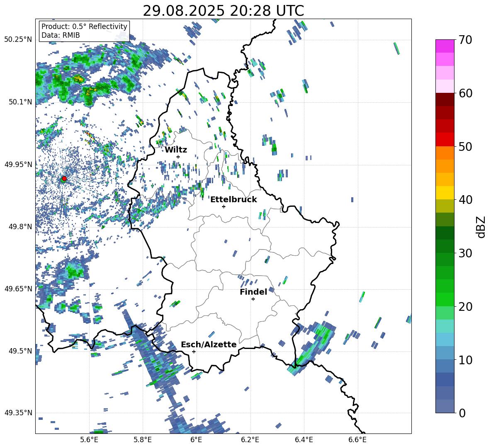Screen dimensions: 491x448
Task: Click the 40 colorbar tick label
Action: [465, 200]
